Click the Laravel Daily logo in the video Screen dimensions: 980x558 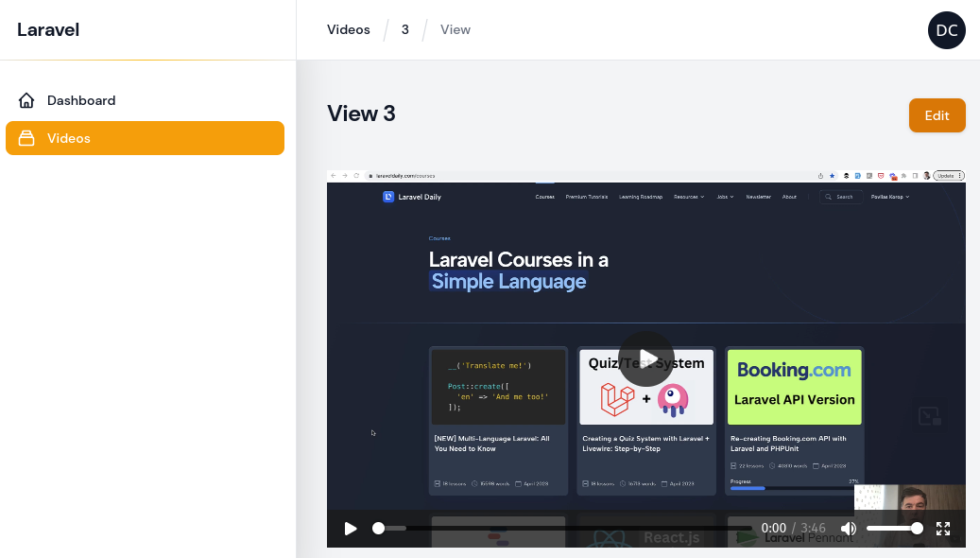pos(390,197)
